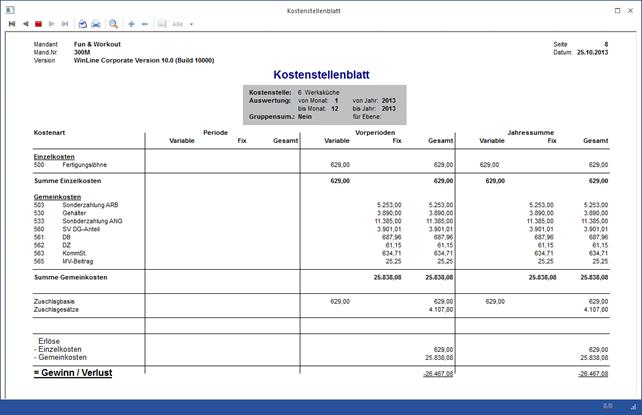The height and width of the screenshot is (415, 642).
Task: Zoom out with the minus icon
Action: tap(145, 23)
